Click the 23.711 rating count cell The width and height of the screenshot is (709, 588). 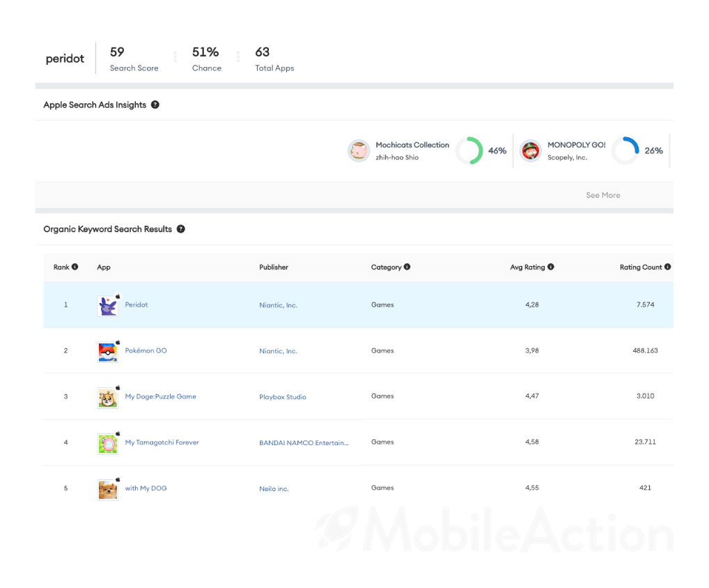(645, 442)
